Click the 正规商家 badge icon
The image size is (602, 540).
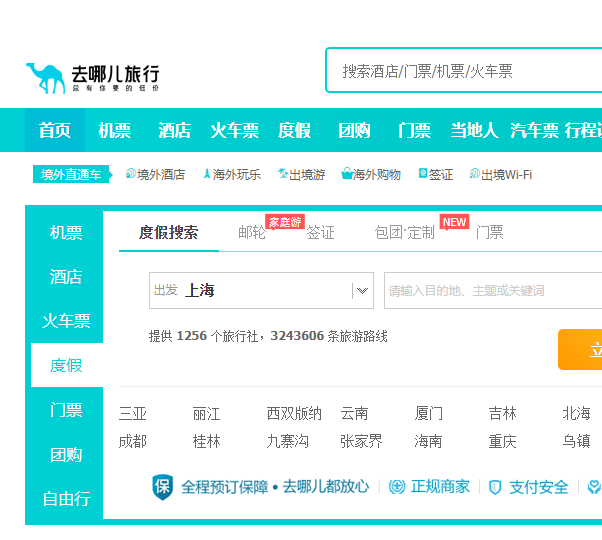(x=397, y=487)
